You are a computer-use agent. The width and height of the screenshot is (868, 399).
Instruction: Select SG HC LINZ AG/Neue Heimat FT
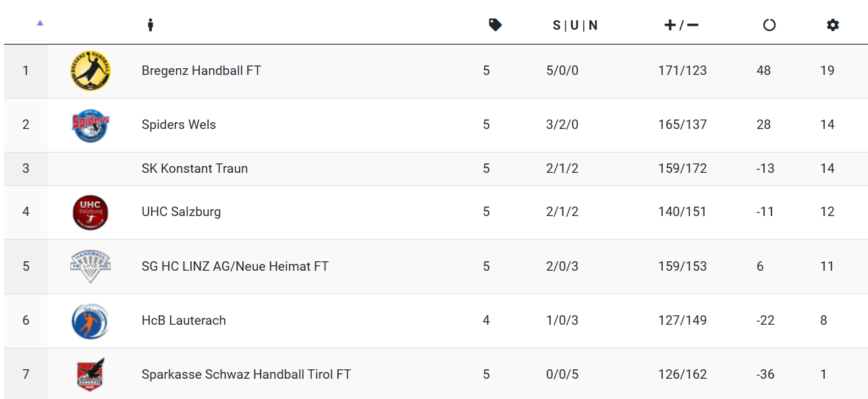[235, 266]
